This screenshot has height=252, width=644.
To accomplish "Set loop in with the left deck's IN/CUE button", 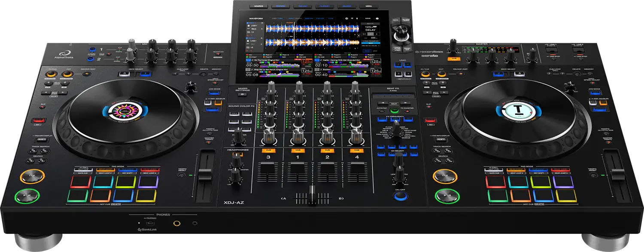I will pyautogui.click(x=51, y=74).
